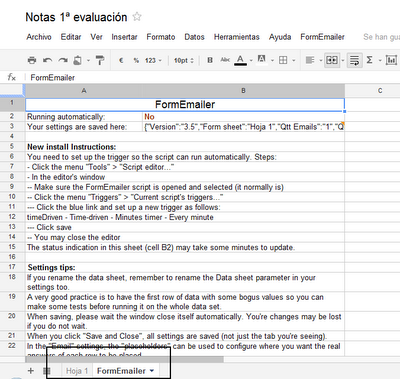Click the merged FormEmailer title cell
400x379 pixels.
[x=185, y=105]
